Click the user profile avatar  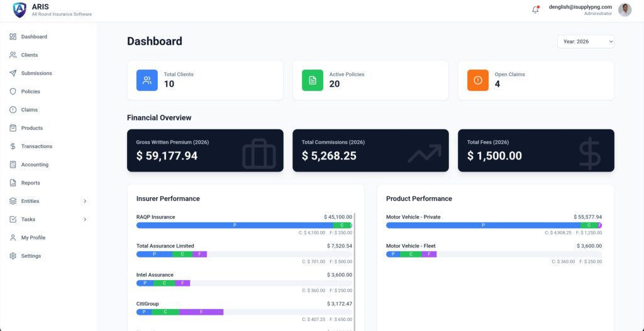625,10
